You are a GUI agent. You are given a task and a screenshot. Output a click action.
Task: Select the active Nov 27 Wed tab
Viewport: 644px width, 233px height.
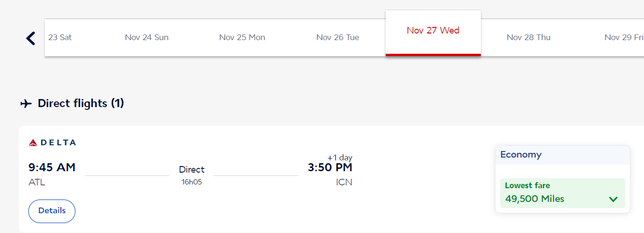coord(433,33)
